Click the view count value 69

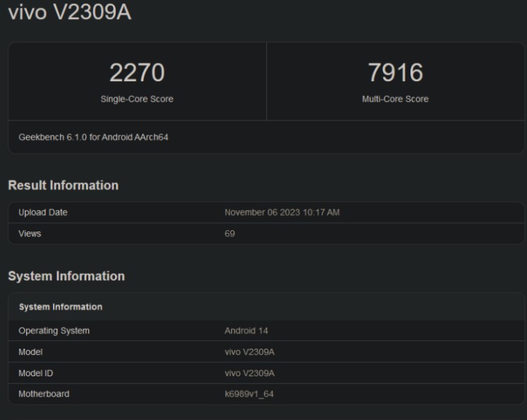(230, 234)
